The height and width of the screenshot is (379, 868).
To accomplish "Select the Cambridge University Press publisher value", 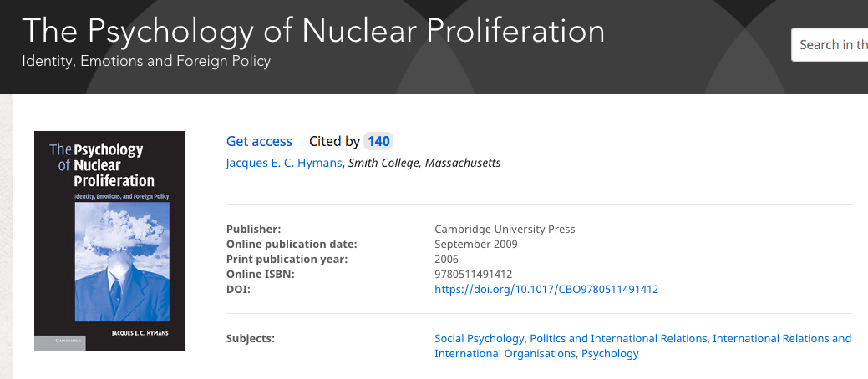I will coord(505,229).
